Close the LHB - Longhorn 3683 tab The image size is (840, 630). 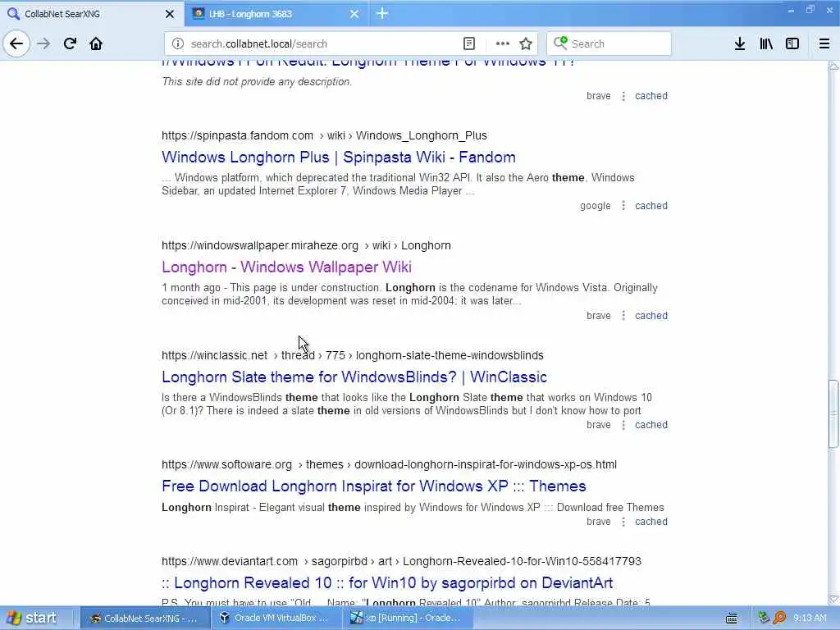tap(354, 14)
